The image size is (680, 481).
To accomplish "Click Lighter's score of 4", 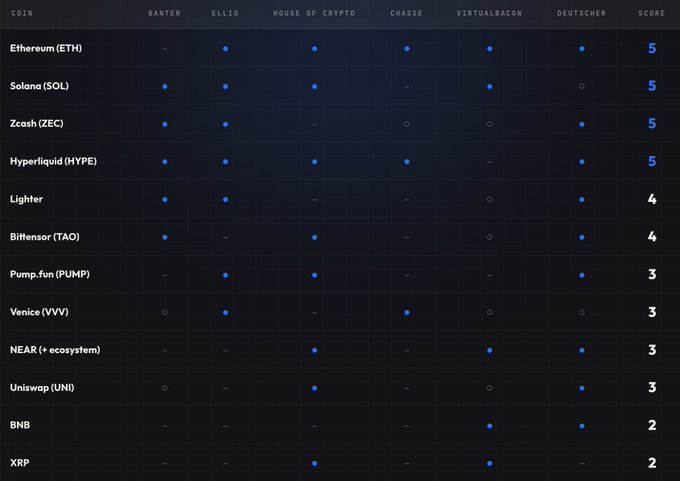I will (652, 199).
